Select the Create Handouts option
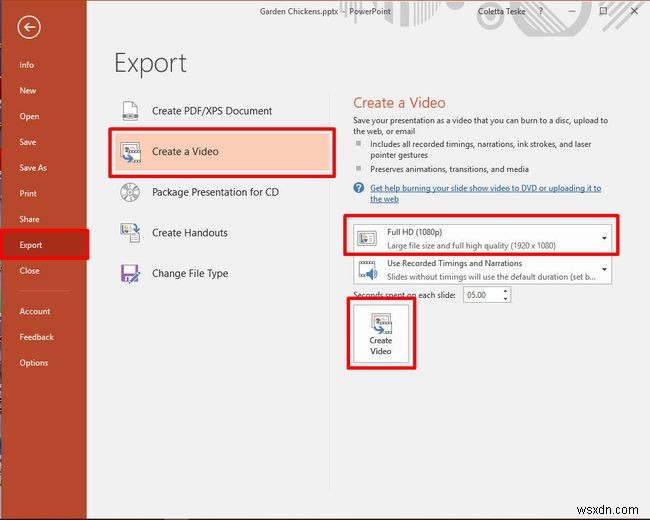This screenshot has width=650, height=520. point(222,233)
